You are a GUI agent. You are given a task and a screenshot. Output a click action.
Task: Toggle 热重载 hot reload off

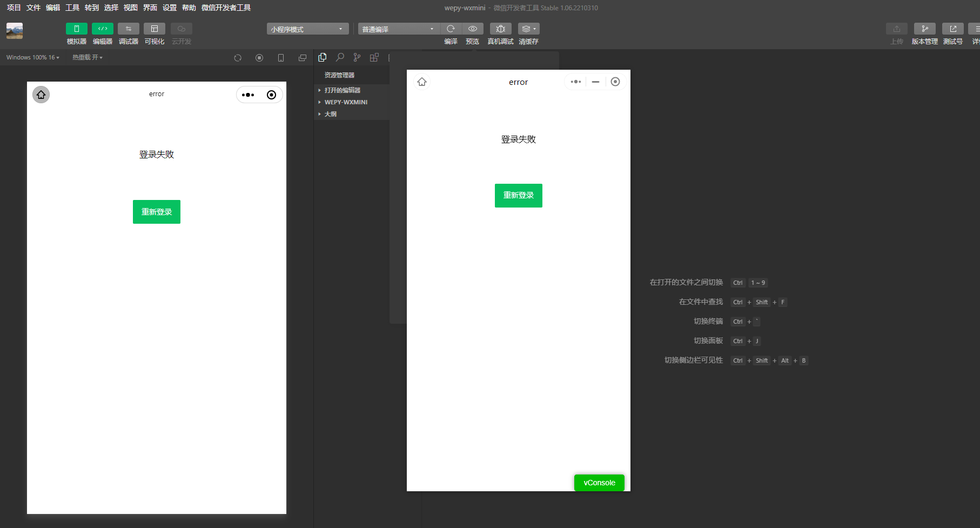coord(86,57)
